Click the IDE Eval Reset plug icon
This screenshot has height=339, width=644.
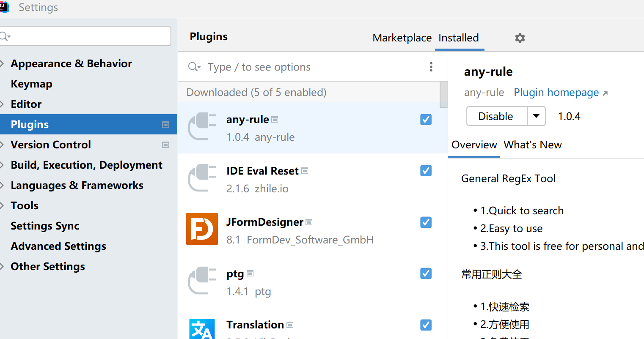[x=202, y=178]
